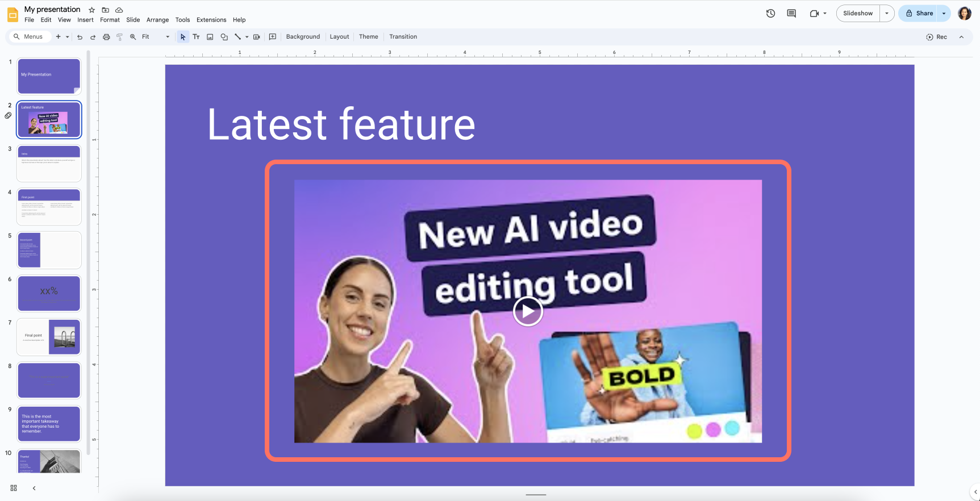Expand the Share options dropdown arrow
Image resolution: width=980 pixels, height=501 pixels.
tap(944, 13)
